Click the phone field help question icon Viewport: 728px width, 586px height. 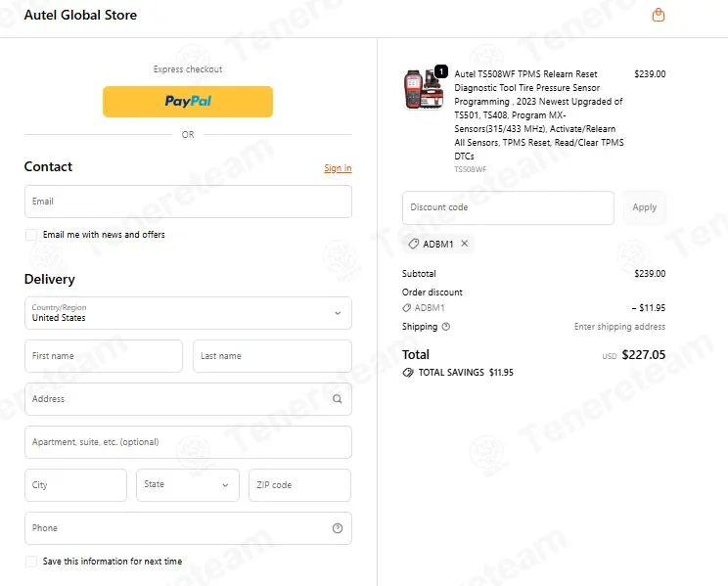[338, 528]
